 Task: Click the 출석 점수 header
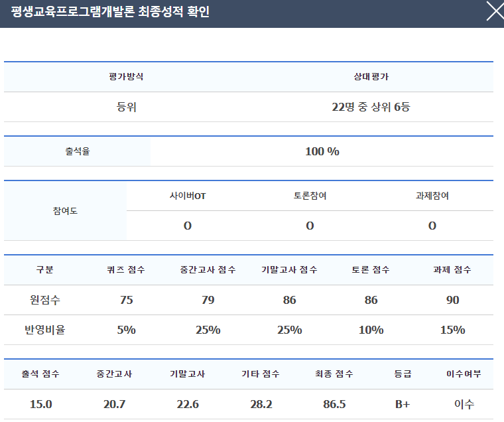40,374
